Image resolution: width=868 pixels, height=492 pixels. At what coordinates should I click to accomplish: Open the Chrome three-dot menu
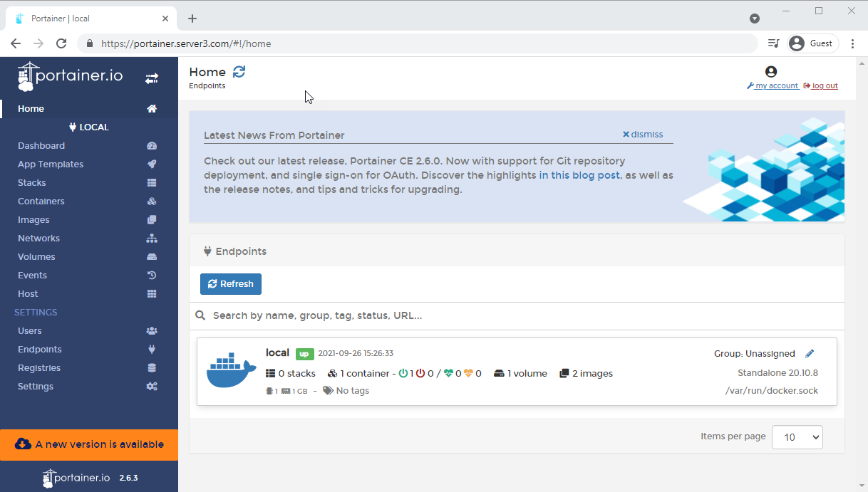pyautogui.click(x=853, y=43)
